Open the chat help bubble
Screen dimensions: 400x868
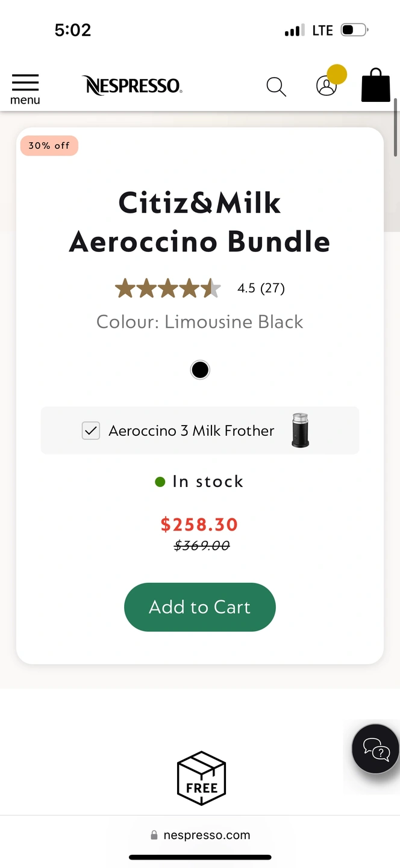[x=376, y=749]
